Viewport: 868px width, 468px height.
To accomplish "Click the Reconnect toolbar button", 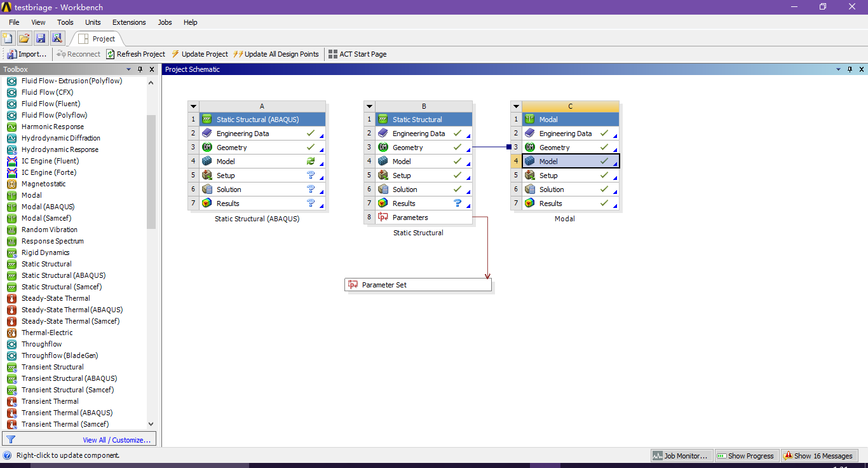I will pyautogui.click(x=78, y=54).
